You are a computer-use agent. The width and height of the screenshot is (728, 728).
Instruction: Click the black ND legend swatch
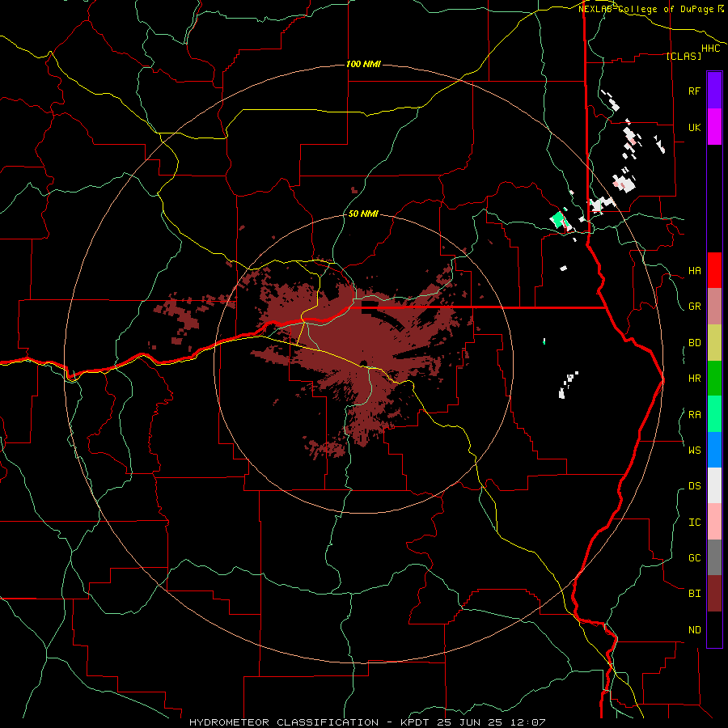[714, 629]
